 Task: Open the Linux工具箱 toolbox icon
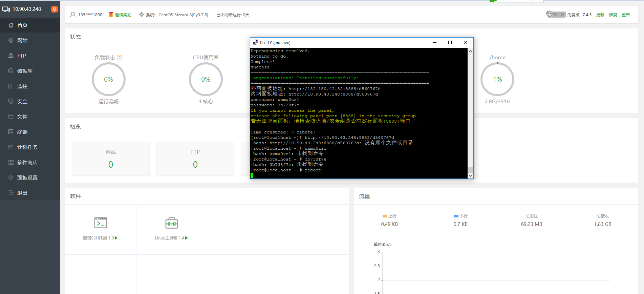172,223
